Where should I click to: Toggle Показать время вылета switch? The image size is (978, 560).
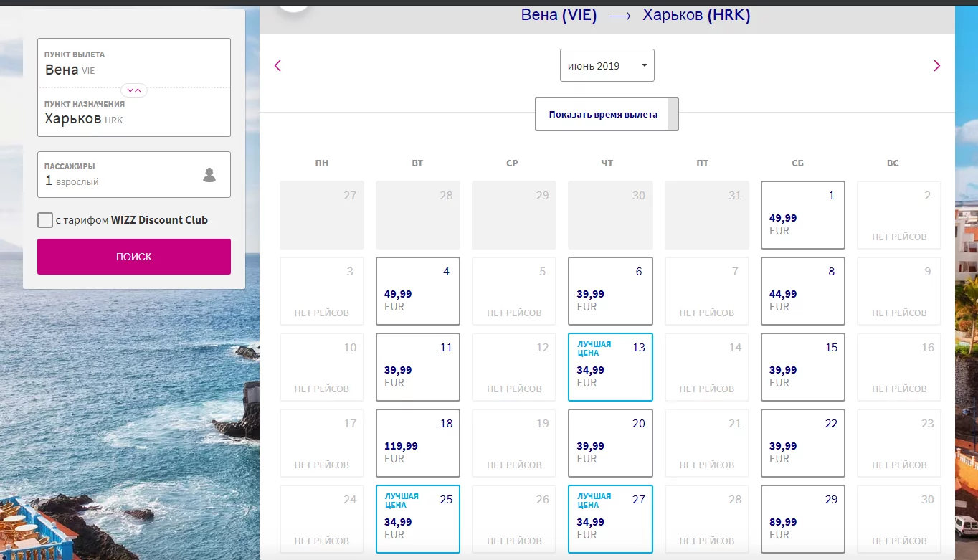[607, 114]
